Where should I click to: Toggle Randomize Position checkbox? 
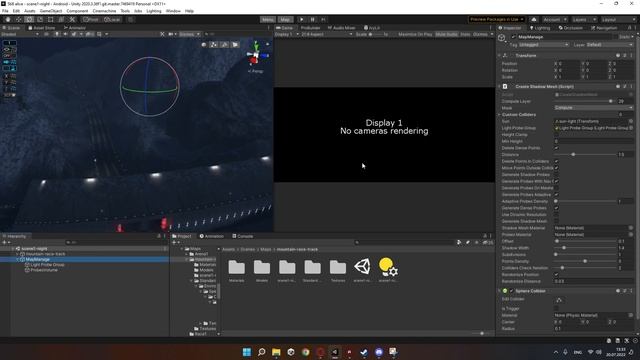[556, 275]
